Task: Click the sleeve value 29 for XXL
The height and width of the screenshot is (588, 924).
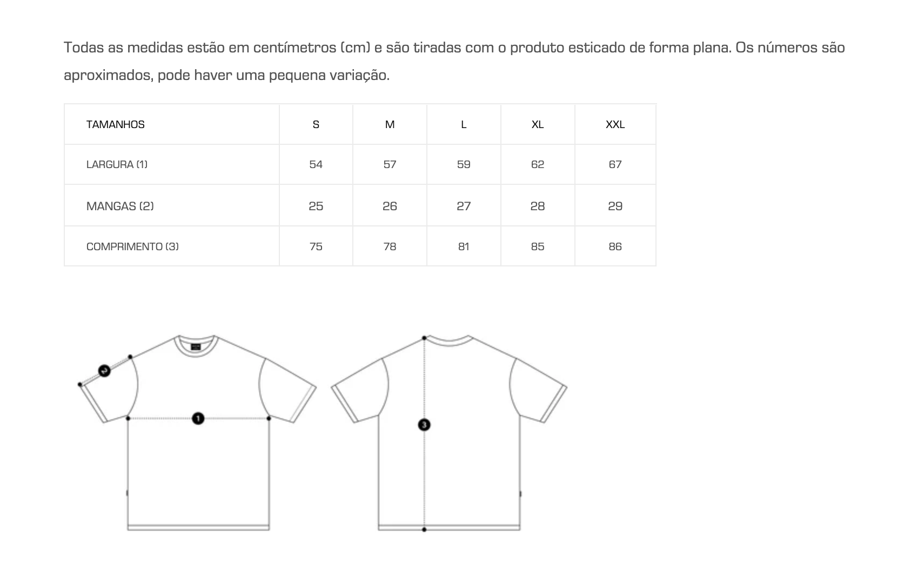Action: (615, 206)
